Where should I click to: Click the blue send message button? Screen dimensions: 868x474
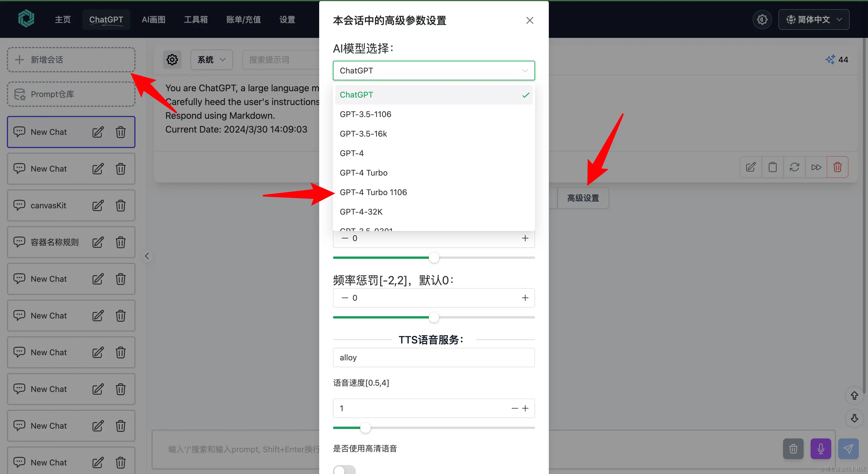point(848,449)
